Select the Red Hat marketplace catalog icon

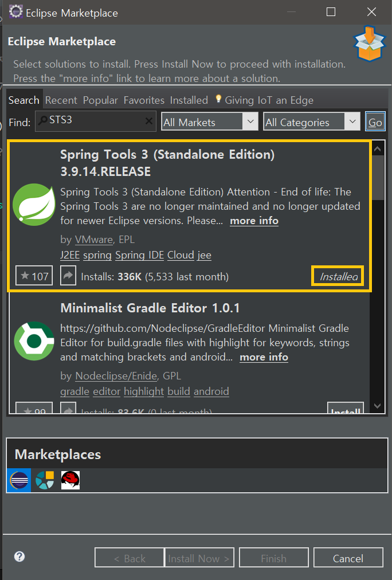70,480
